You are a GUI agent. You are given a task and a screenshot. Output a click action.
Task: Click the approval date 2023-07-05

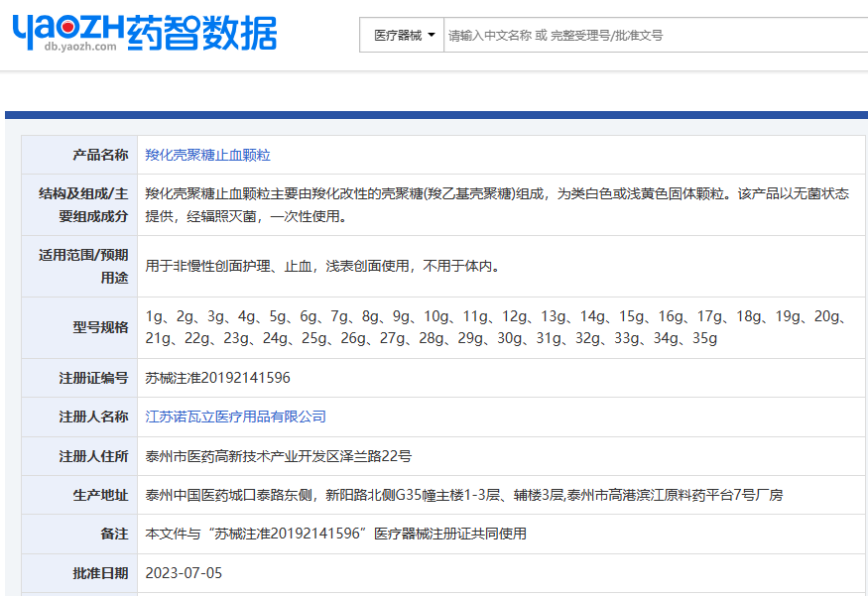pyautogui.click(x=184, y=572)
